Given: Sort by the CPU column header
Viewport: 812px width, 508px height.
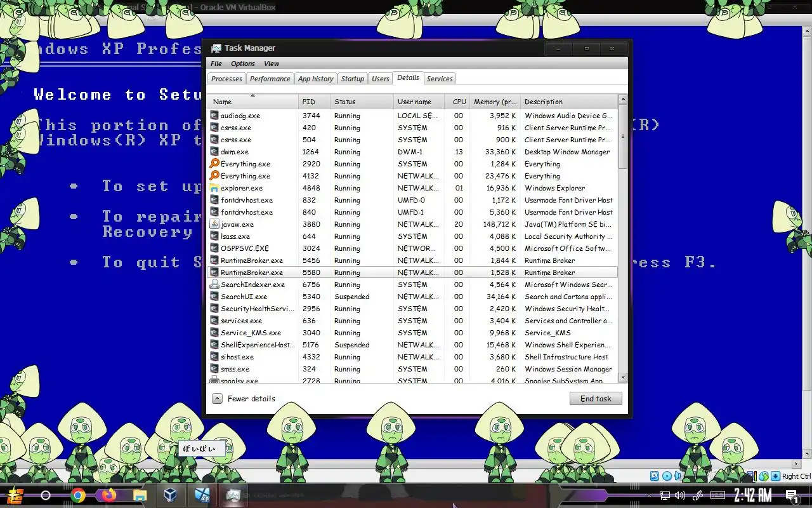Looking at the screenshot, I should (457, 102).
